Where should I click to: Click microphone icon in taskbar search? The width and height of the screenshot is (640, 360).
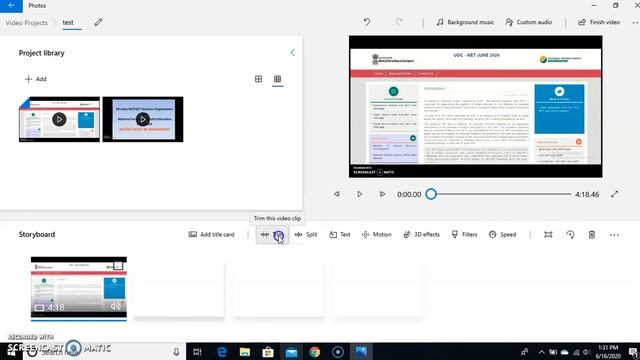point(176,352)
